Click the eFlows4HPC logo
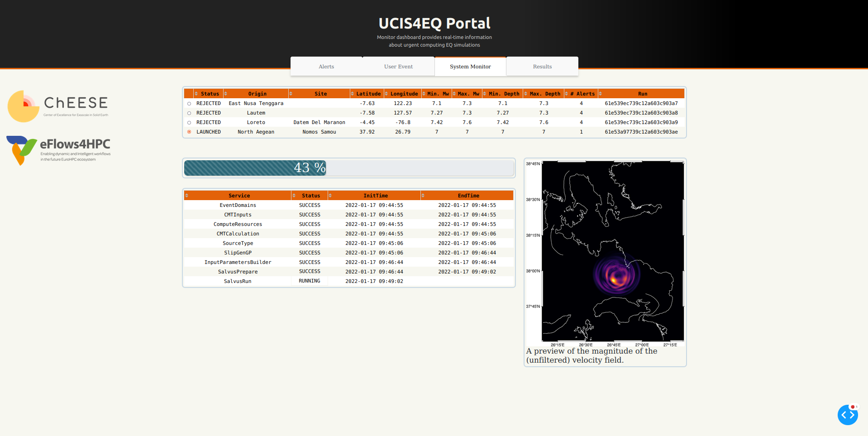The width and height of the screenshot is (868, 436). (58, 150)
